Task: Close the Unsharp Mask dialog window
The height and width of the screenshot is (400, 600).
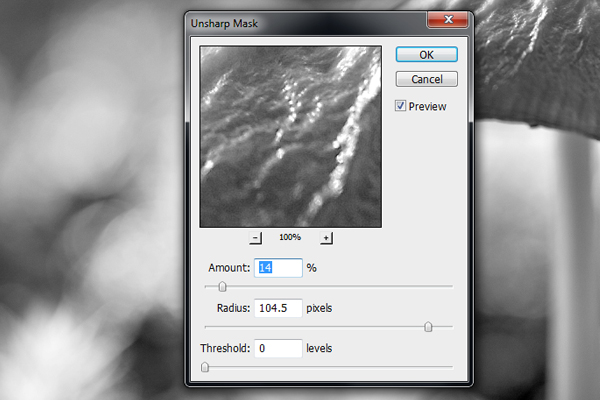Action: [x=448, y=20]
